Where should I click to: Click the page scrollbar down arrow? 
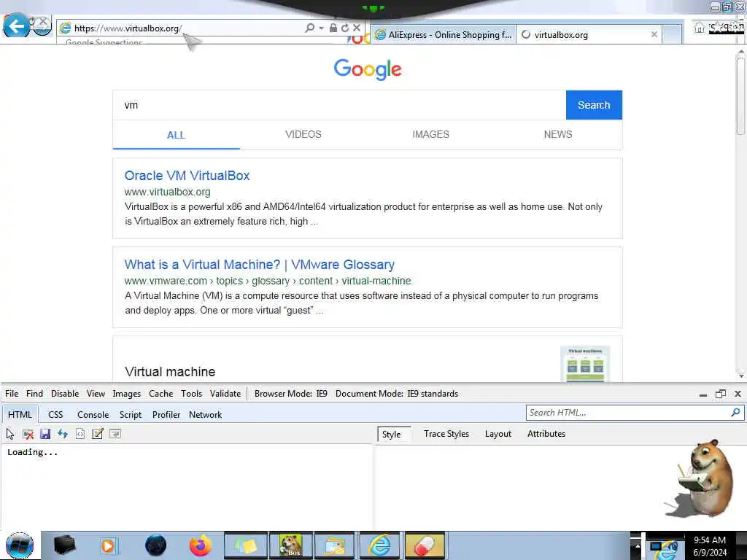[741, 376]
